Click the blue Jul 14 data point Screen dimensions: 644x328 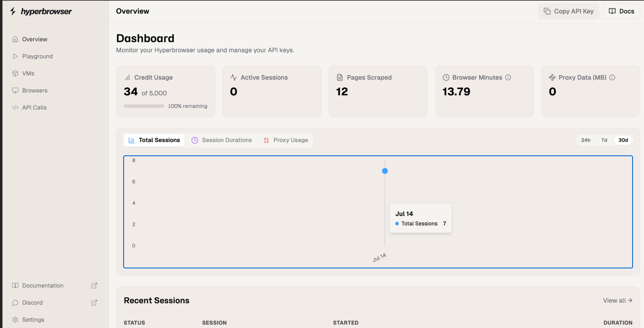[385, 171]
